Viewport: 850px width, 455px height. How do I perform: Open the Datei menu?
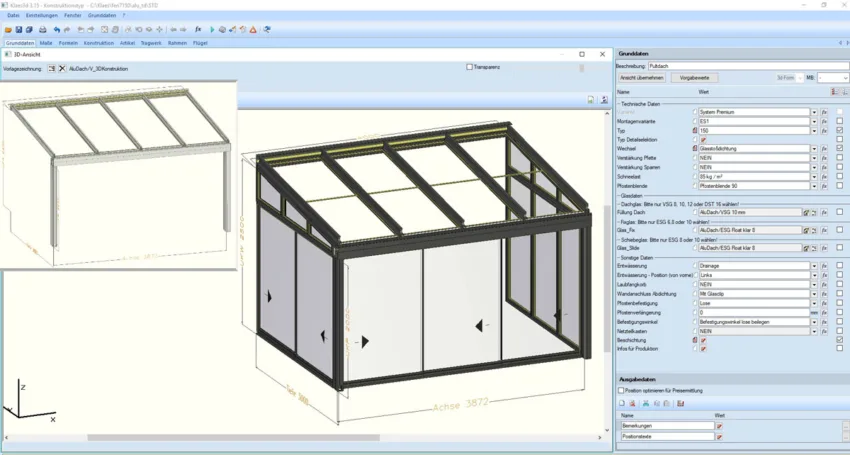pyautogui.click(x=13, y=16)
